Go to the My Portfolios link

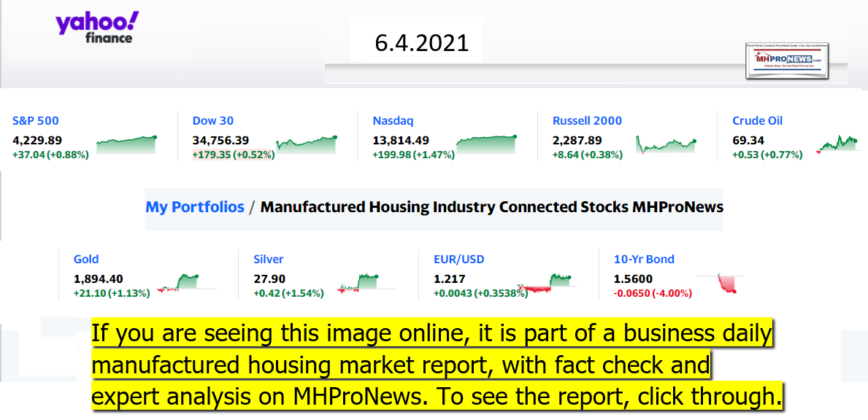pos(195,207)
